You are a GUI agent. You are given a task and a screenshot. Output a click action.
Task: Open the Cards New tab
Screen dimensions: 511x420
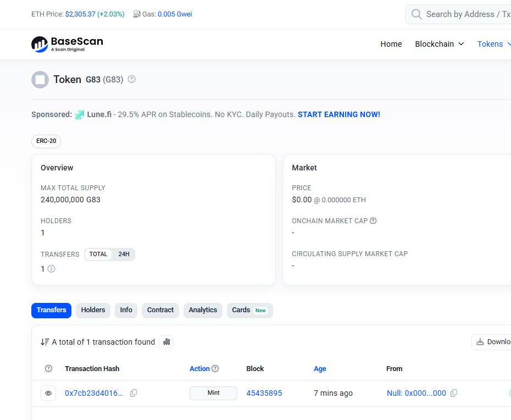tap(249, 311)
